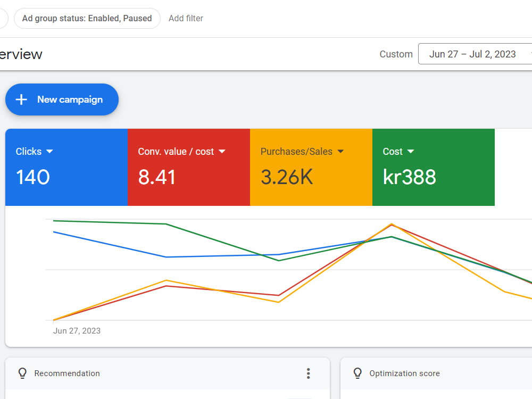Select the green Cost scorecard tile
The height and width of the screenshot is (399, 532).
(434, 167)
